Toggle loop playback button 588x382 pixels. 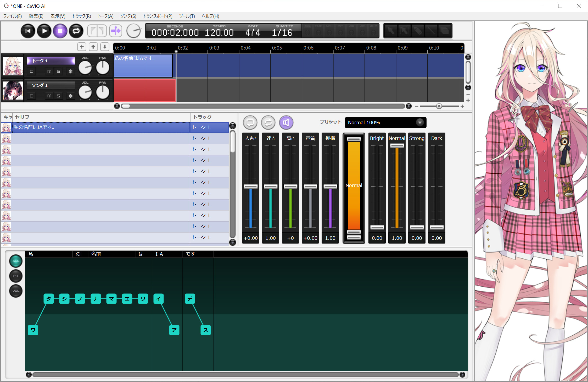point(76,31)
